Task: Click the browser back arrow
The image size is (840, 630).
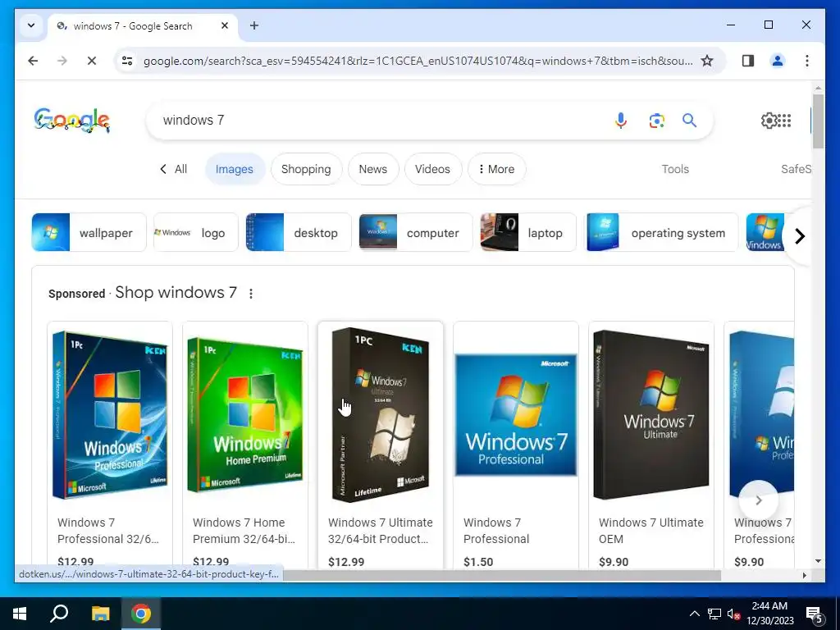Action: [x=33, y=61]
